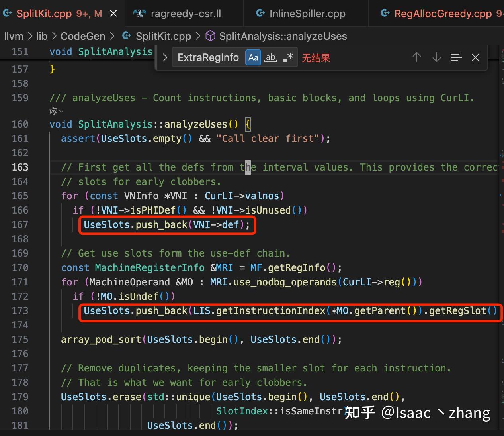The image size is (504, 436).
Task: Enable regular expression search
Action: point(287,57)
